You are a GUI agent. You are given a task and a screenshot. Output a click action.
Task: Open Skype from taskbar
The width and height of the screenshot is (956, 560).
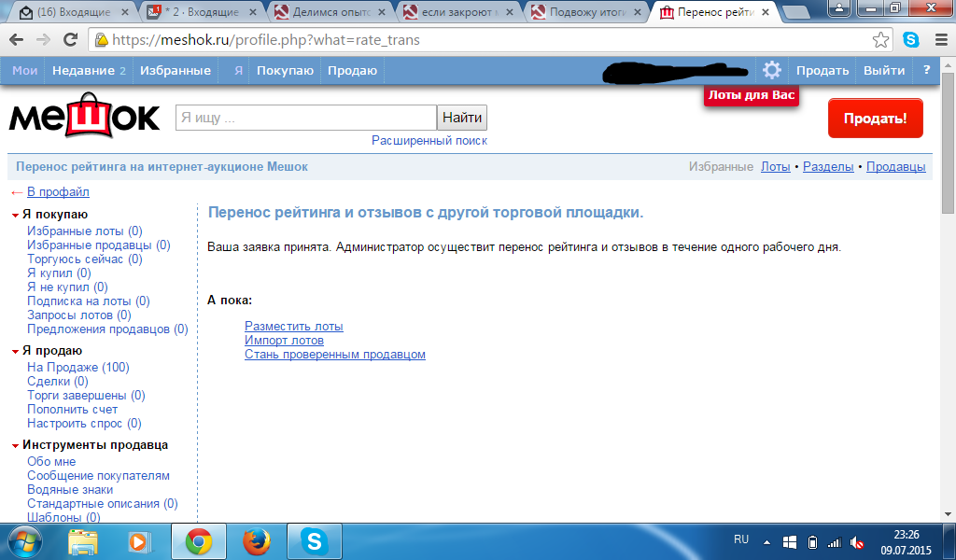[x=314, y=541]
